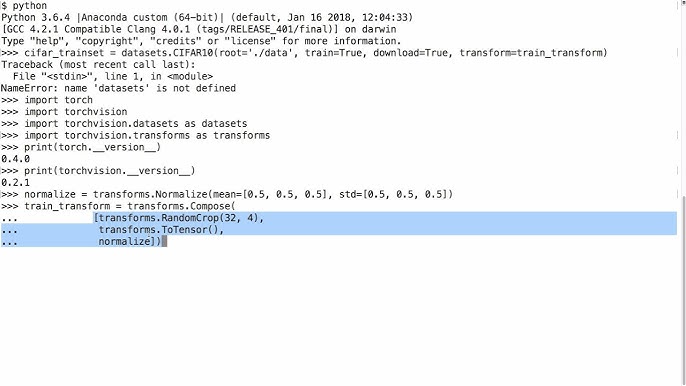Click 'transforms.Compose(' in the train_transform line
686x386 pixels.
pos(181,206)
